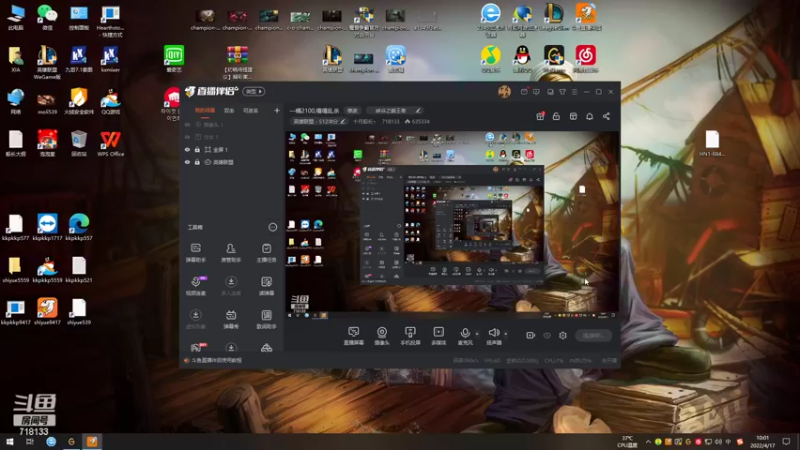Open the 弹幕秀 danmaku show tool

pos(231,319)
